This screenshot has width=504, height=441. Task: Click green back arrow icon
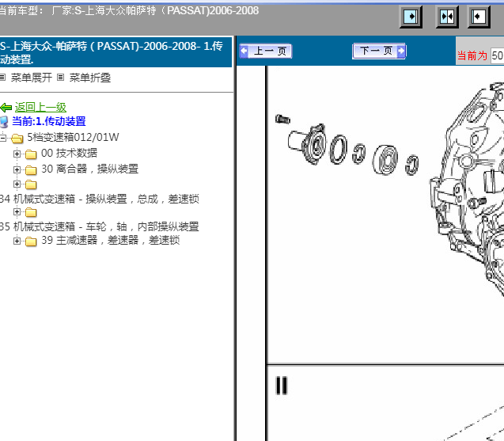pos(6,108)
